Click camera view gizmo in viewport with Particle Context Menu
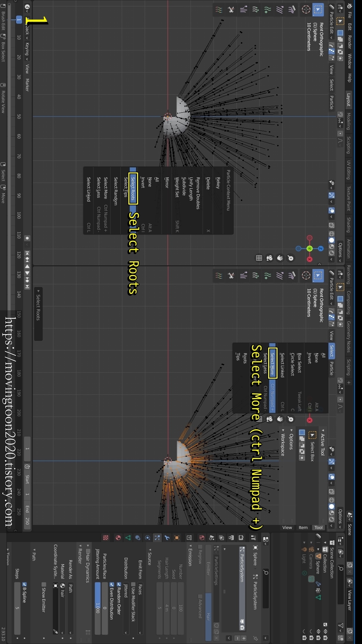This screenshot has height=644, width=362. (269, 258)
